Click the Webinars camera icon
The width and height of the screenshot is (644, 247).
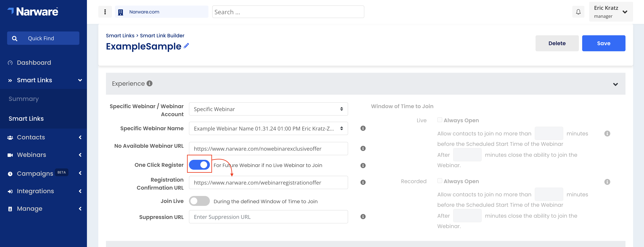click(10, 155)
